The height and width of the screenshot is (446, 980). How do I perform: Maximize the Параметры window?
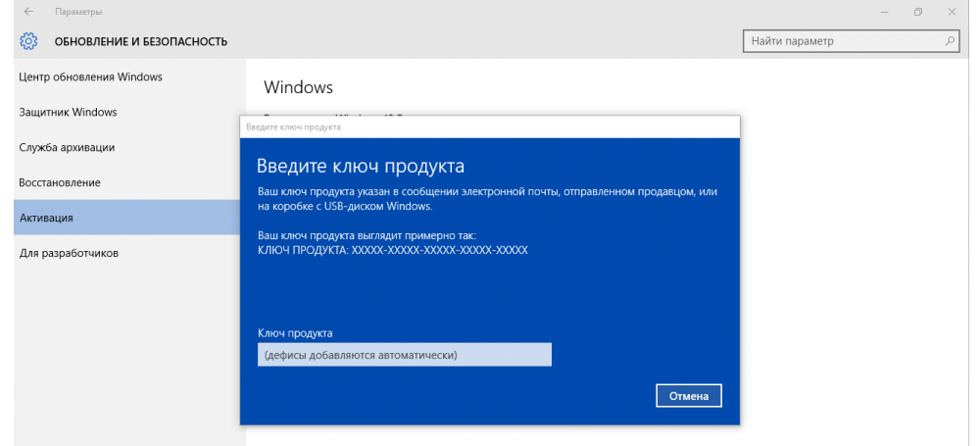[x=918, y=12]
